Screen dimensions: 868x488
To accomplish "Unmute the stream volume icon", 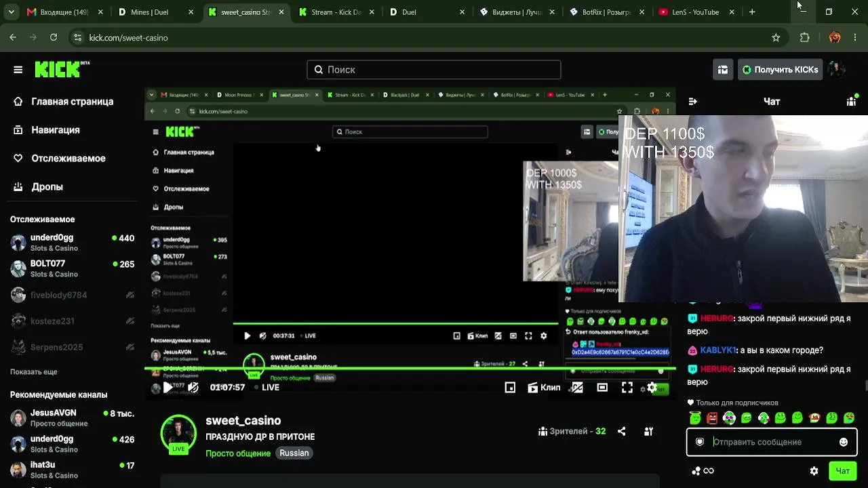I will 193,388.
